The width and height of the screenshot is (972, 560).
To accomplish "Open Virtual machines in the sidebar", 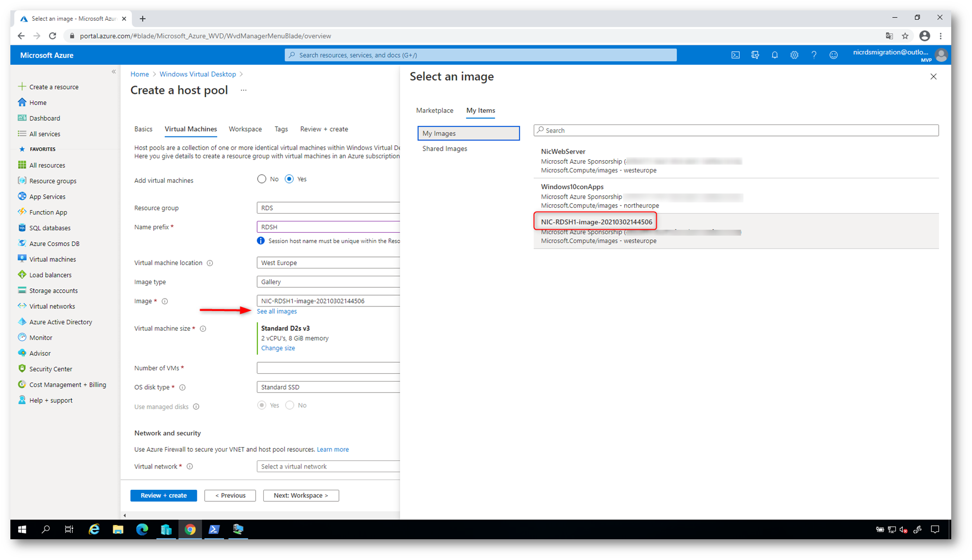I will tap(52, 259).
